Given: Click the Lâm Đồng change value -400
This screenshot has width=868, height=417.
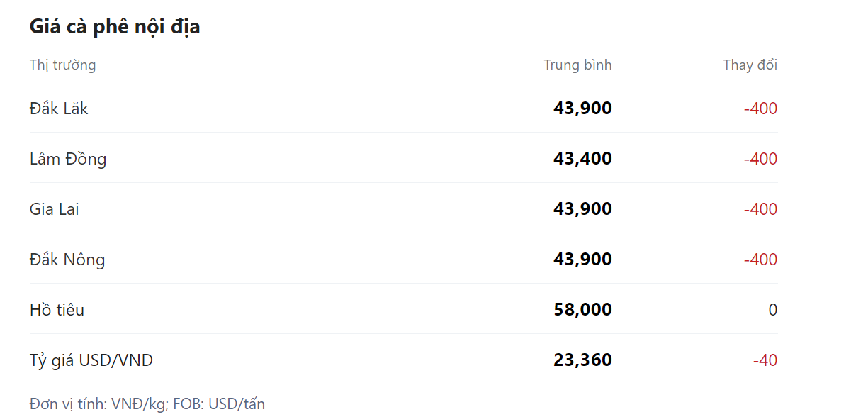Looking at the screenshot, I should point(760,159).
